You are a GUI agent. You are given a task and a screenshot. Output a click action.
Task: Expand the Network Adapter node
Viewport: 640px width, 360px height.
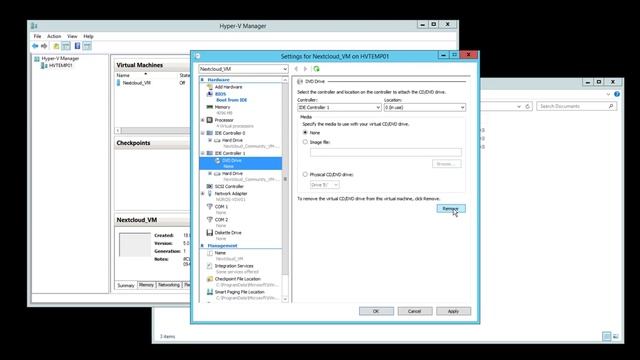(x=203, y=193)
